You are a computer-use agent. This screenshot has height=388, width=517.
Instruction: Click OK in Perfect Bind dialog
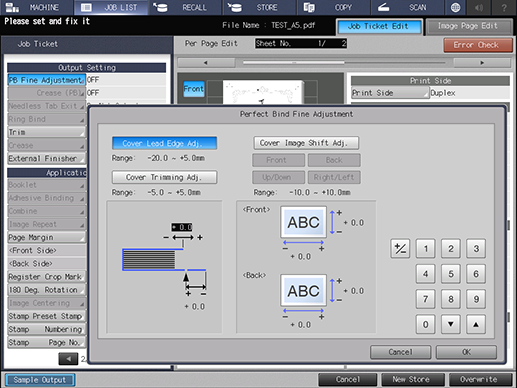466,352
